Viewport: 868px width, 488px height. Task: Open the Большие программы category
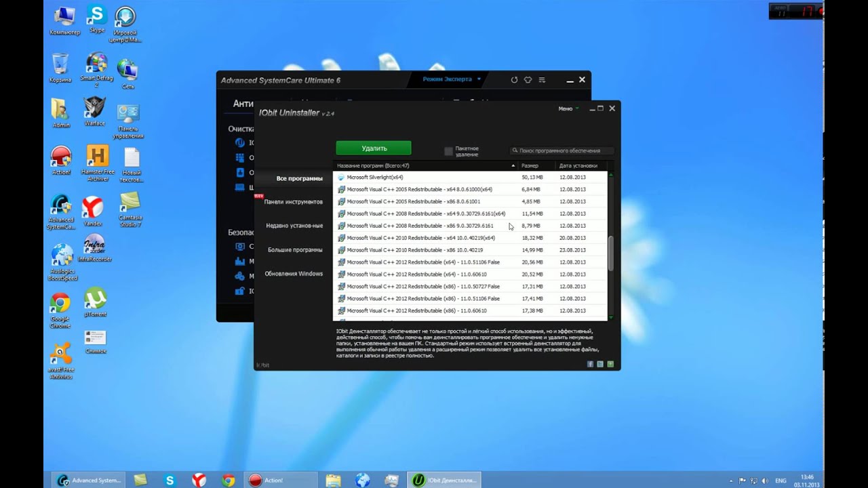coord(294,249)
